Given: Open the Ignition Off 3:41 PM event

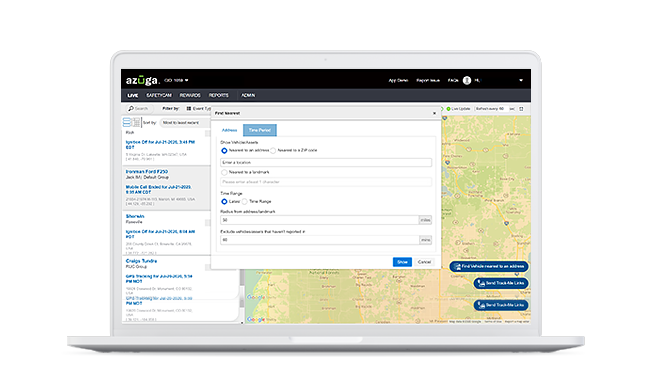Looking at the screenshot, I should (x=160, y=145).
